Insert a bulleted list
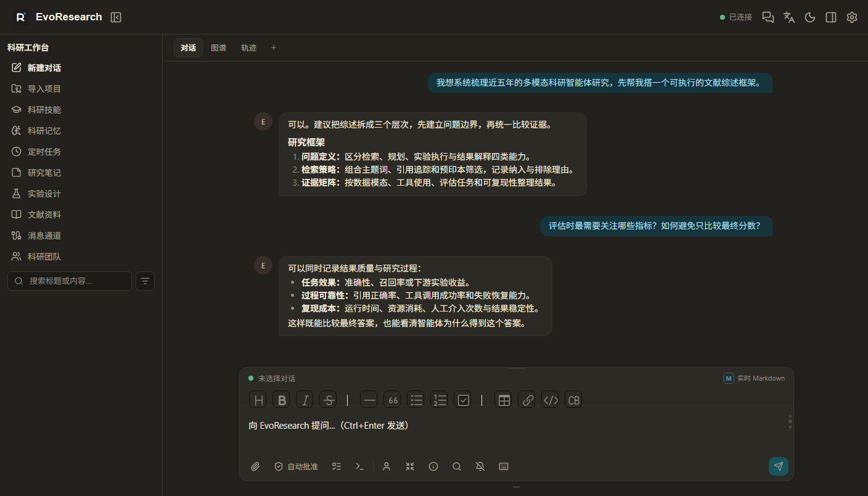The image size is (868, 496). pyautogui.click(x=416, y=400)
